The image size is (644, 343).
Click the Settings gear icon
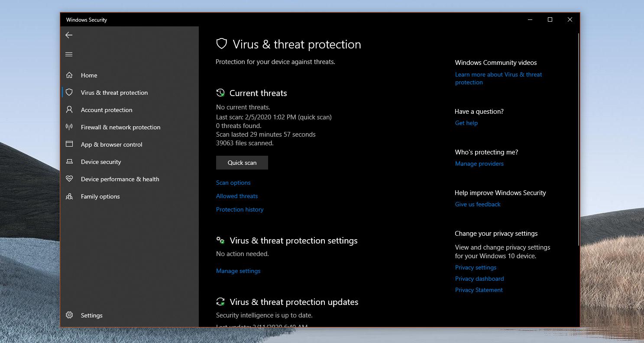69,315
